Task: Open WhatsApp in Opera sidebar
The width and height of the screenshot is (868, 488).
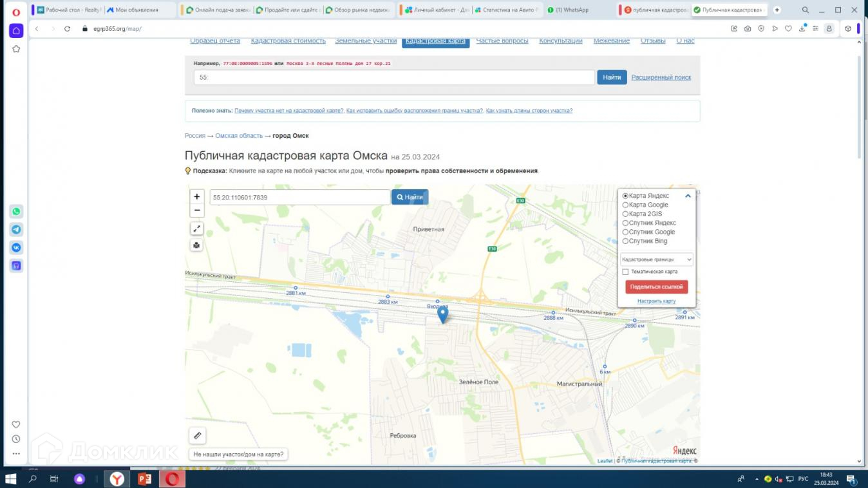Action: (x=16, y=212)
